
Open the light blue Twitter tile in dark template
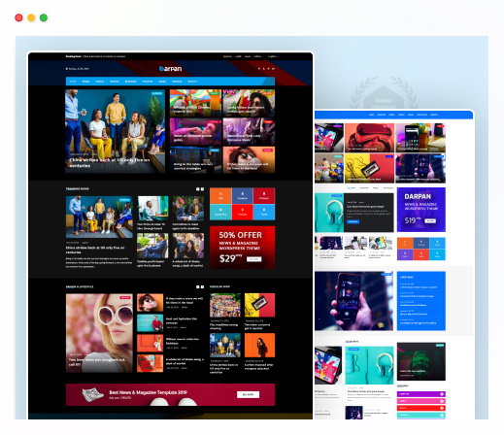264,212
